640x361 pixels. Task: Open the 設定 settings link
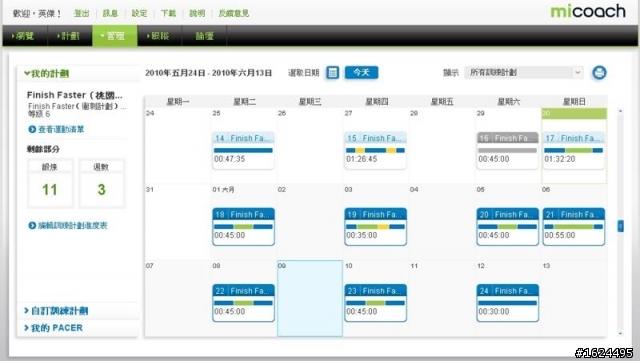coord(139,13)
